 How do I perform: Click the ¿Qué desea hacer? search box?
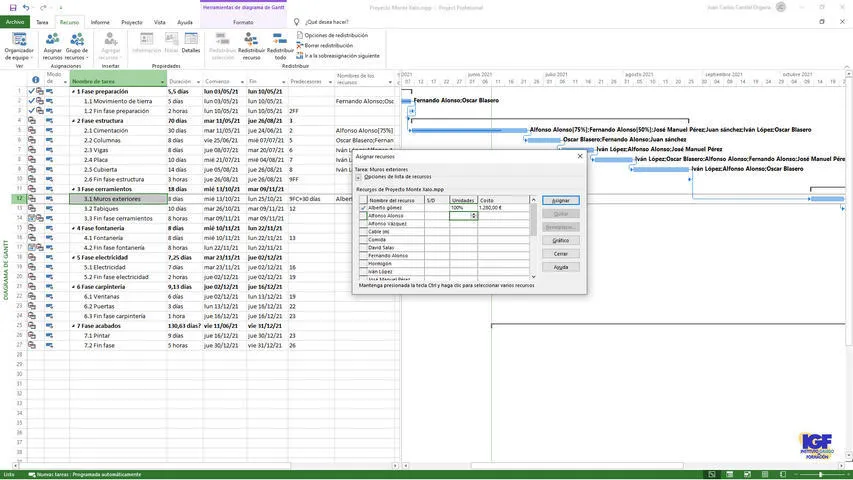click(326, 22)
